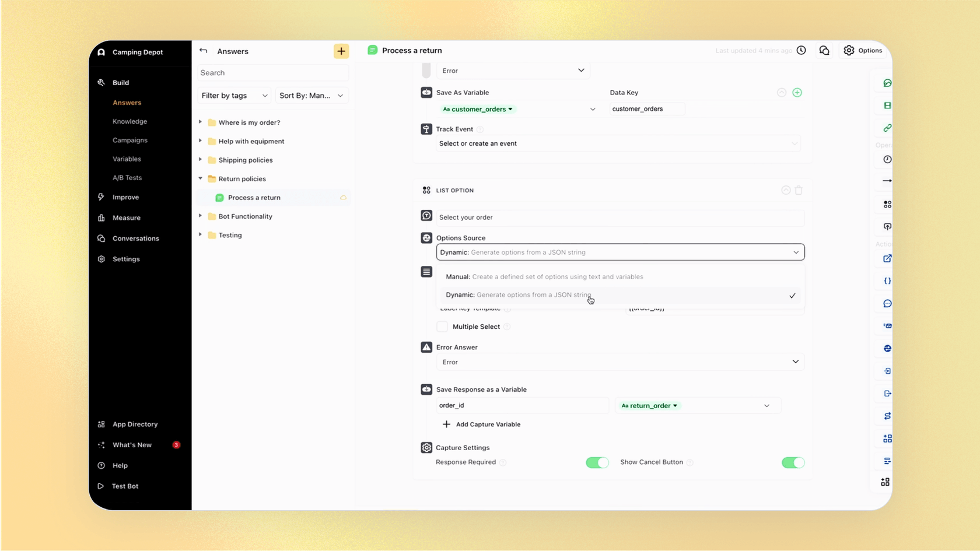The image size is (980, 551).
Task: Click the Save As Variable icon
Action: tap(425, 92)
